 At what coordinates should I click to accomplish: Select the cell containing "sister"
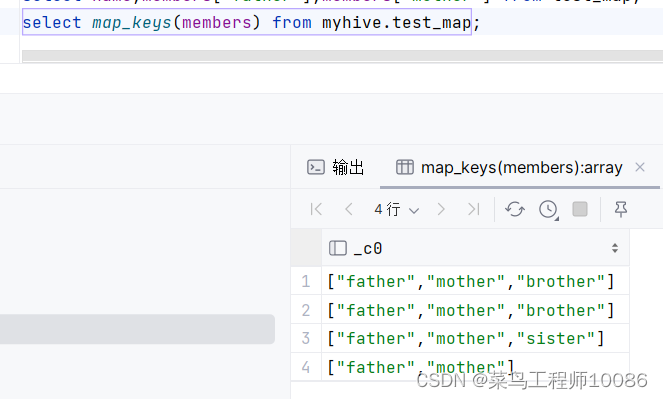point(475,339)
